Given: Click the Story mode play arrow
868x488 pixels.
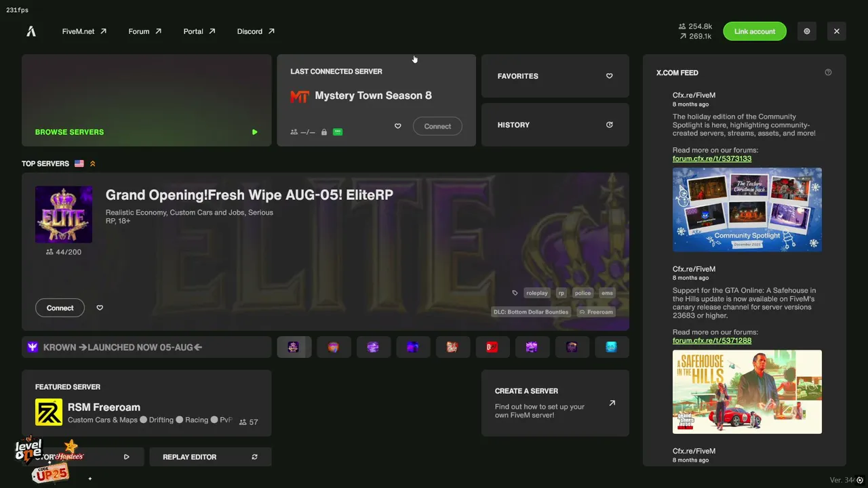Looking at the screenshot, I should click(126, 457).
